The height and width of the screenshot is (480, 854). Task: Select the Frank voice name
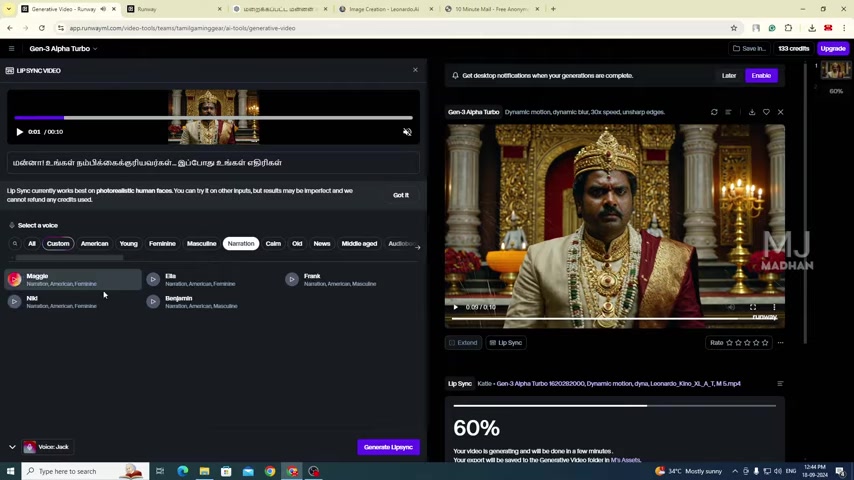pyautogui.click(x=312, y=276)
